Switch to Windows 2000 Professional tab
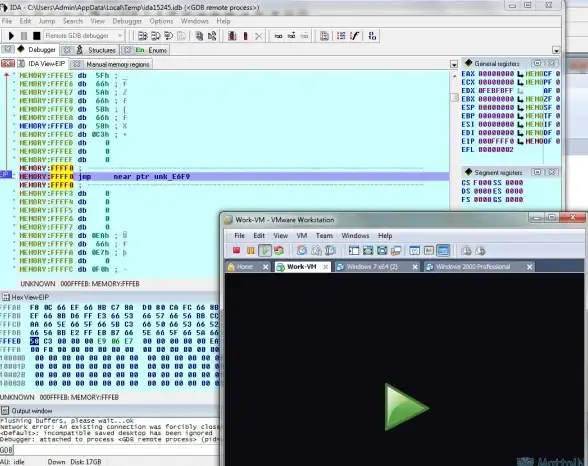 tap(473, 267)
